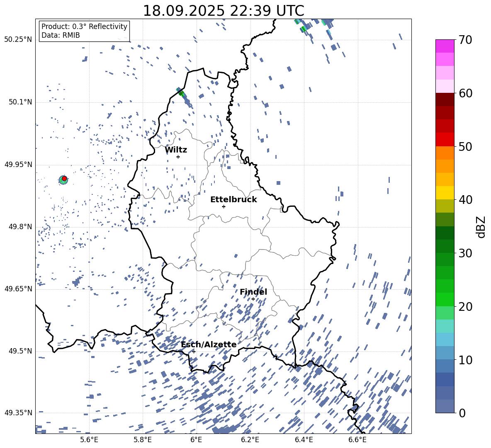Click the Esch/Alzette station cross marker
This screenshot has height=448, width=491.
point(194,351)
